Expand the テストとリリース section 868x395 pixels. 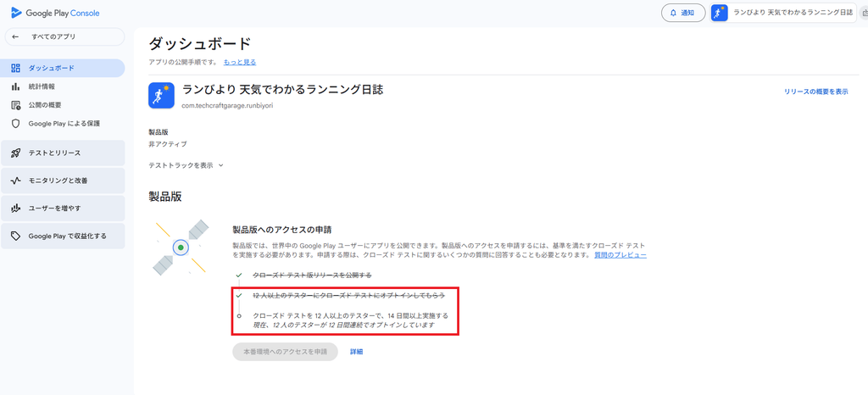(x=63, y=153)
